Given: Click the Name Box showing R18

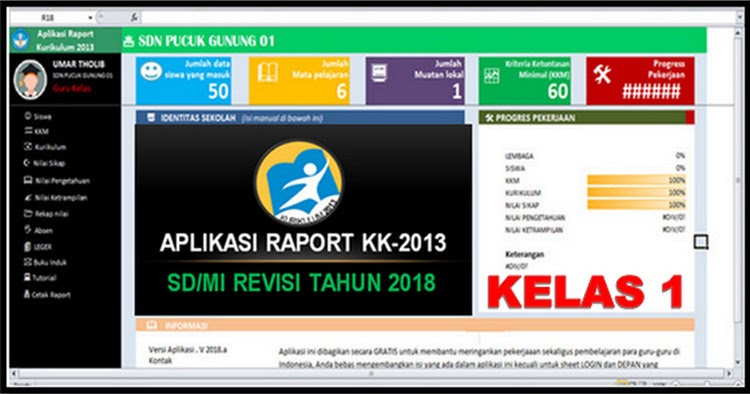Looking at the screenshot, I should 48,18.
